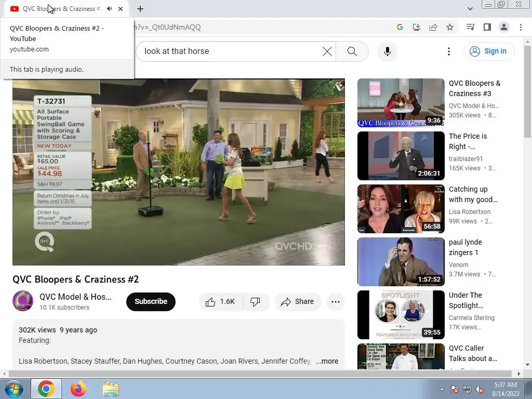This screenshot has width=532, height=399.
Task: Open the QVC Model & Hos channel avatar
Action: [x=23, y=301]
